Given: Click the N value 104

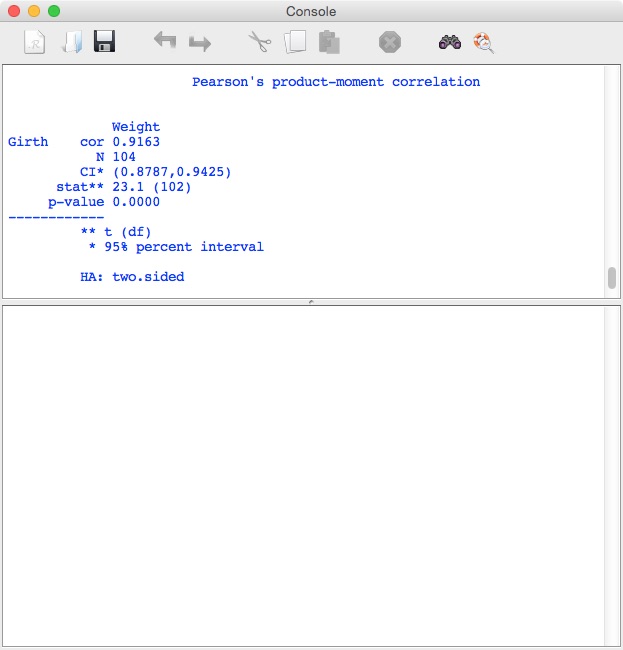Looking at the screenshot, I should point(124,157).
